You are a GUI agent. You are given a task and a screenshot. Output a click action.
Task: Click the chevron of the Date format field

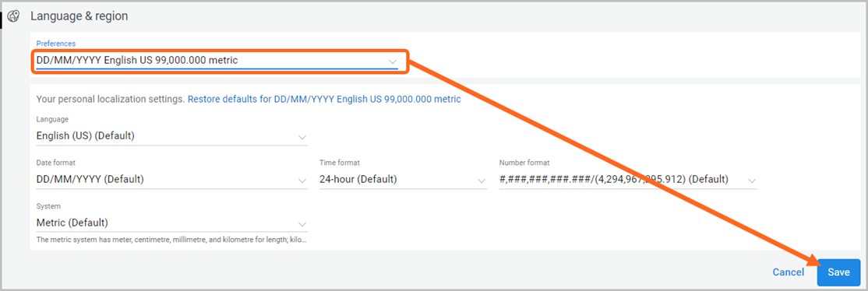(x=302, y=181)
